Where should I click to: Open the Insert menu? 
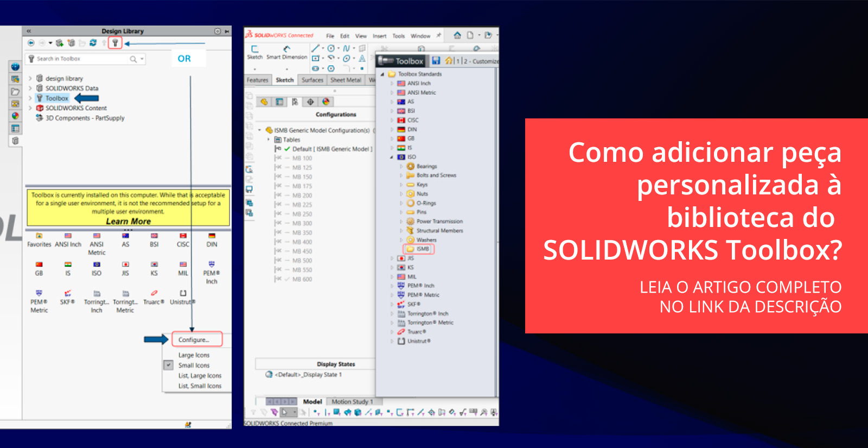[x=380, y=36]
